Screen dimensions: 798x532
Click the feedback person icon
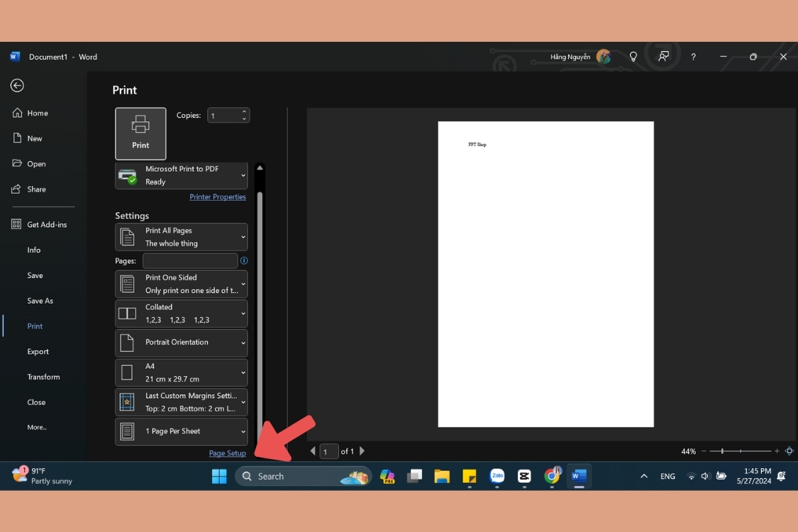pos(663,57)
